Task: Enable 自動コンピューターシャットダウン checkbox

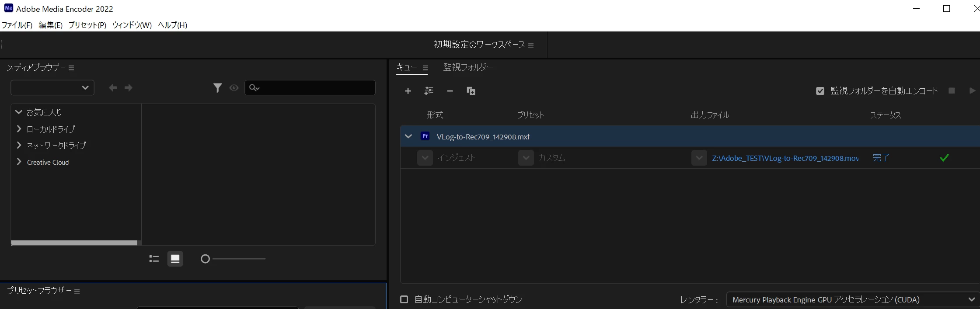Action: click(404, 299)
